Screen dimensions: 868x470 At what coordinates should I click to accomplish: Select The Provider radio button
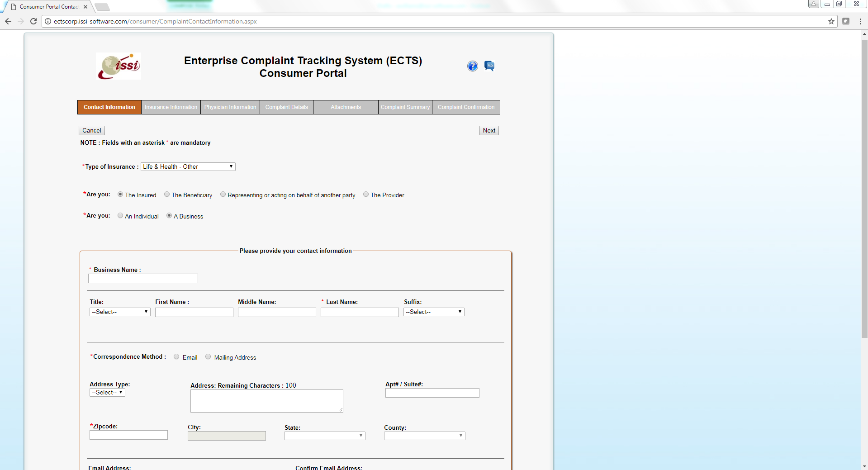tap(366, 195)
